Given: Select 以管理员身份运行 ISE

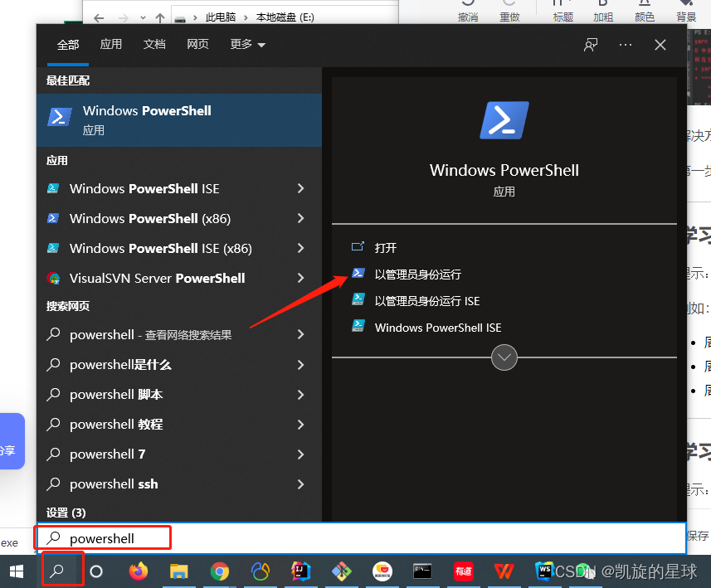Looking at the screenshot, I should pos(426,301).
